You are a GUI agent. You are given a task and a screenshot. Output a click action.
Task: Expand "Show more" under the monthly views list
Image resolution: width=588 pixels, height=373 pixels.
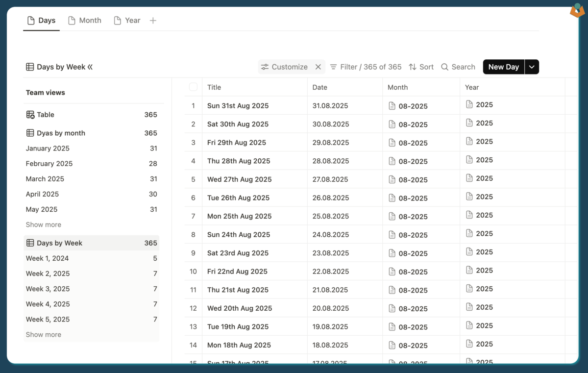[43, 224]
